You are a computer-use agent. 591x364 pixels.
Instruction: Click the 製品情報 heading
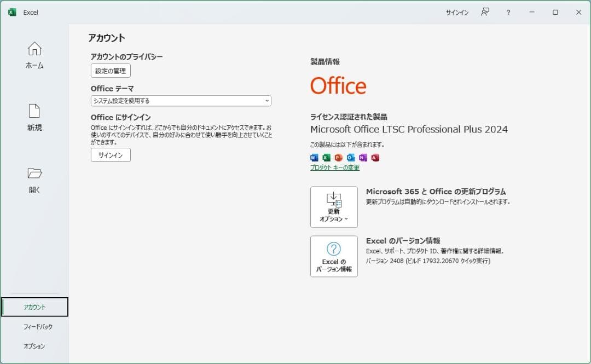tap(325, 61)
